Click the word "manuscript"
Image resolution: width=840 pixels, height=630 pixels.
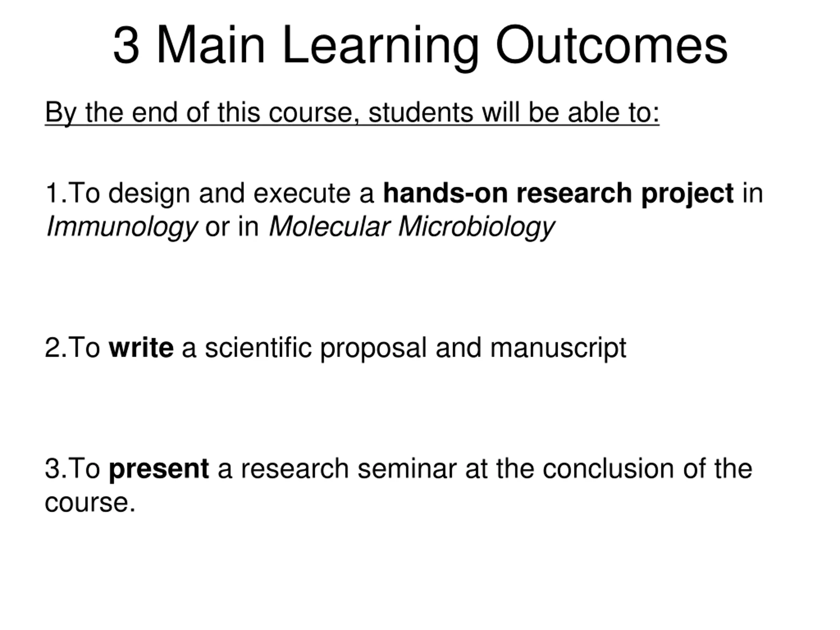pyautogui.click(x=558, y=347)
